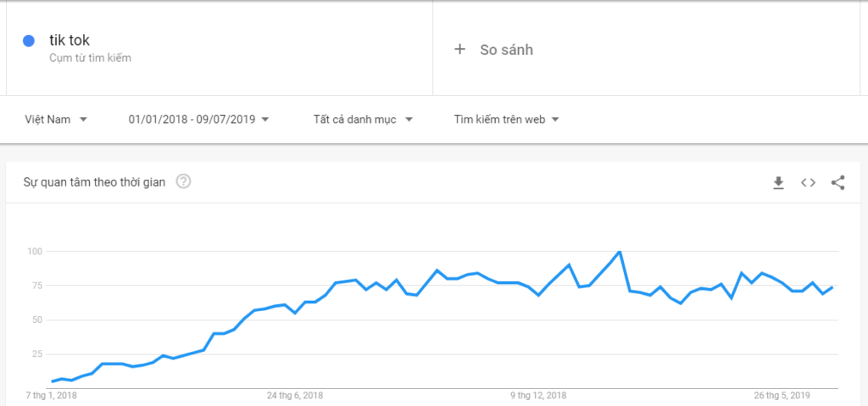The height and width of the screenshot is (406, 868).
Task: Add a comparison term with So sánh
Action: click(507, 49)
